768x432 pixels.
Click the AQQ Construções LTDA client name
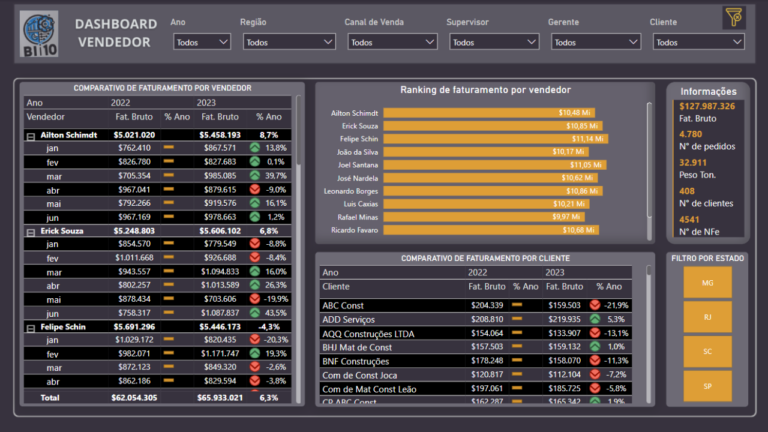click(x=368, y=334)
